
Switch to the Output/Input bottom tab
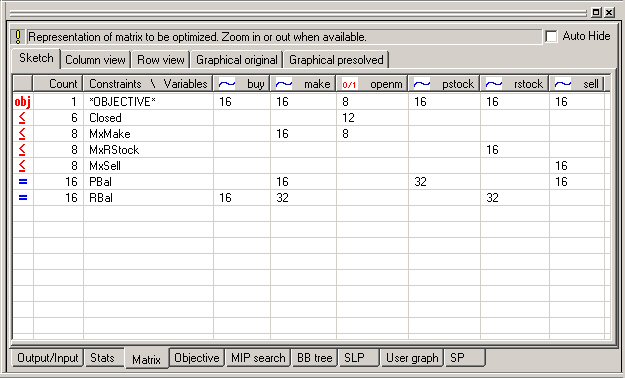[x=47, y=358]
